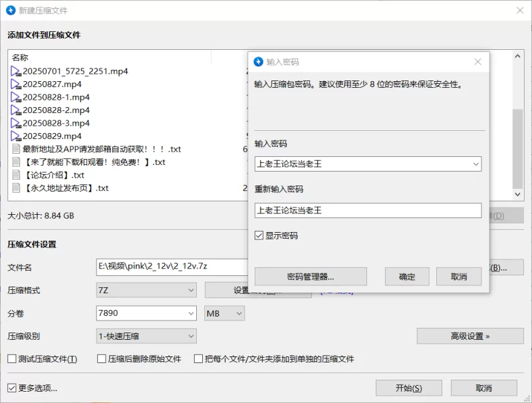Click the file list scrollbar up arrow
This screenshot has height=403, width=532.
[x=517, y=57]
